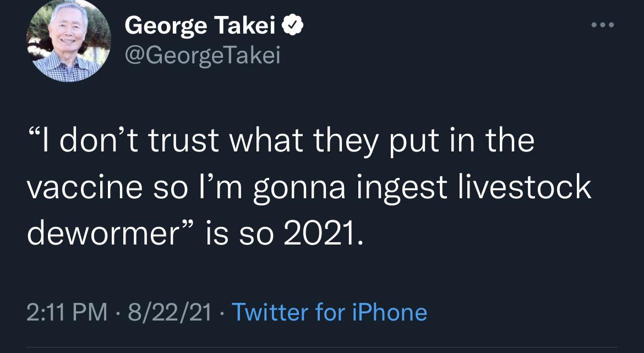Click the blue verified badge checkmark
Image resolution: width=644 pixels, height=353 pixels.
click(x=292, y=25)
